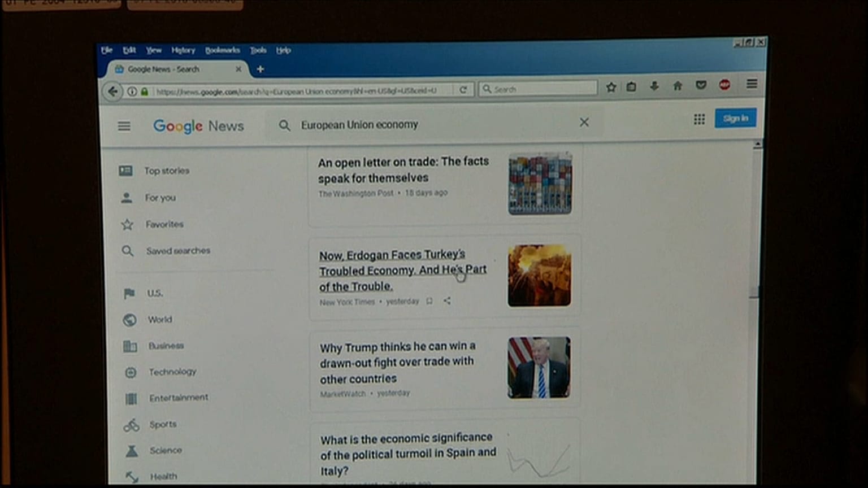The width and height of the screenshot is (868, 488).
Task: Close the Google News - Search tab
Action: (238, 69)
